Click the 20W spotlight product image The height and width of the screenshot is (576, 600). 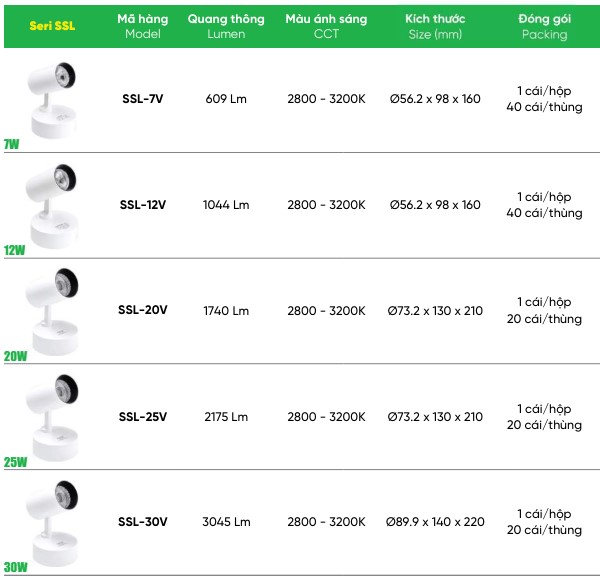52,312
